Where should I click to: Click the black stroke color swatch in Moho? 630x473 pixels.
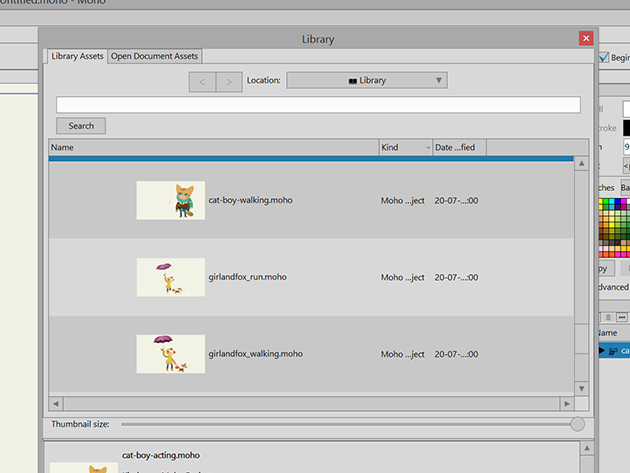point(626,128)
